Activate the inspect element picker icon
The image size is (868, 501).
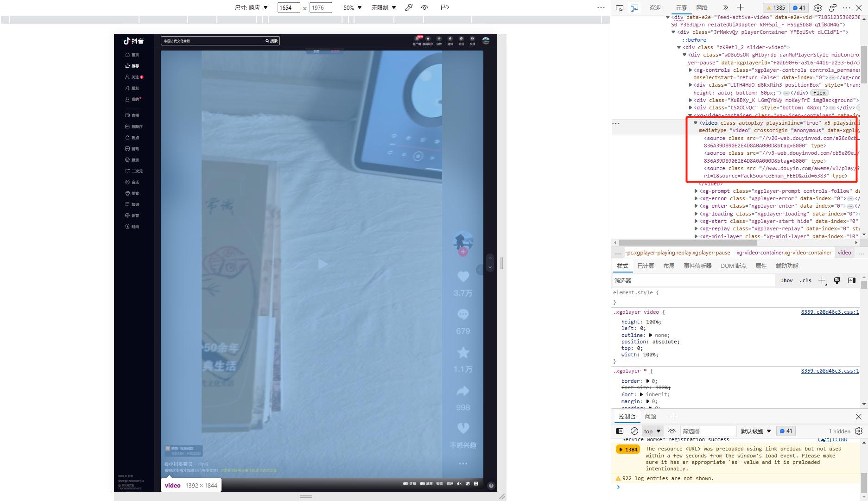pos(620,8)
